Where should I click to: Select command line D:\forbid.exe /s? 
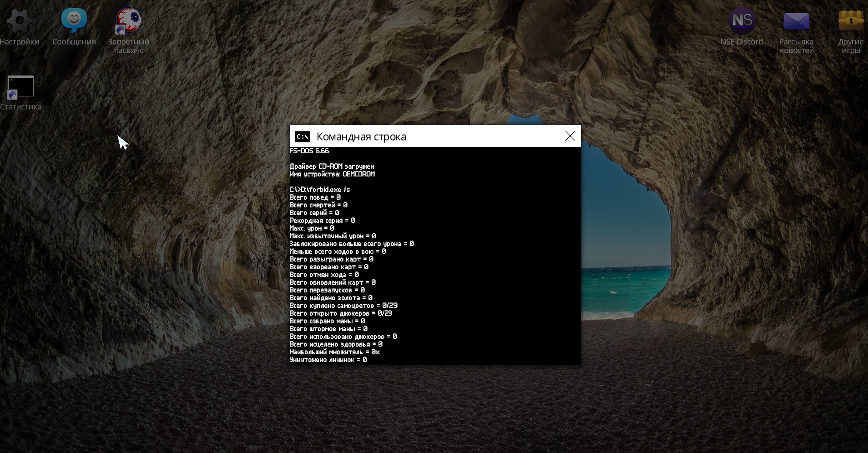[x=320, y=190]
